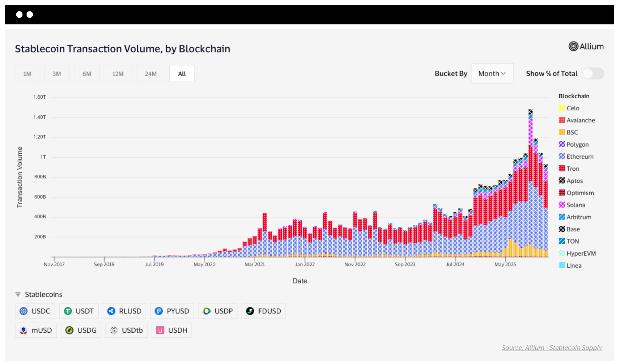Click the USDG chip label text
The image size is (619, 364).
click(x=87, y=330)
